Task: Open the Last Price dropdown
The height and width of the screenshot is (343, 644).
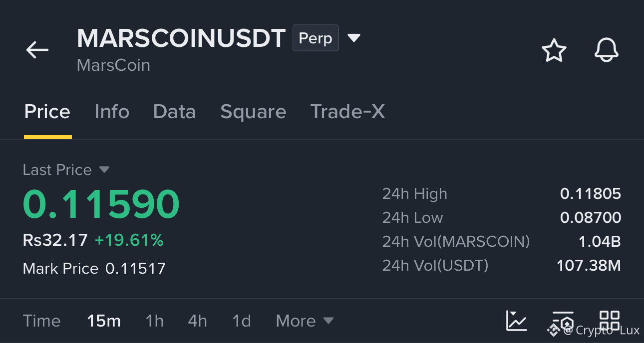Action: (x=66, y=170)
